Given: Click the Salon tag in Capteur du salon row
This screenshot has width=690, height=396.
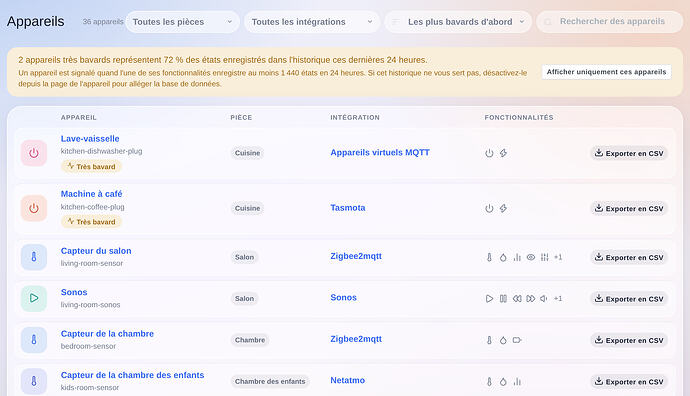Looking at the screenshot, I should tap(244, 257).
